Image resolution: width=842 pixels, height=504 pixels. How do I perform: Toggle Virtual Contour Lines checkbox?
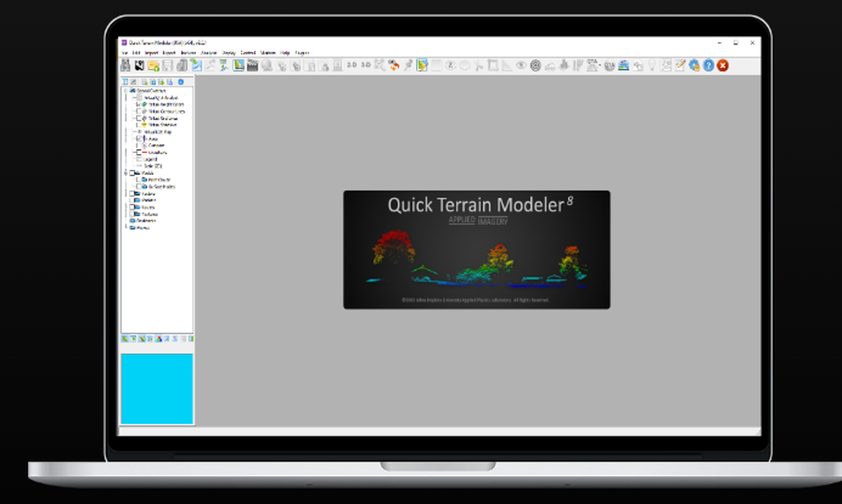[x=139, y=111]
